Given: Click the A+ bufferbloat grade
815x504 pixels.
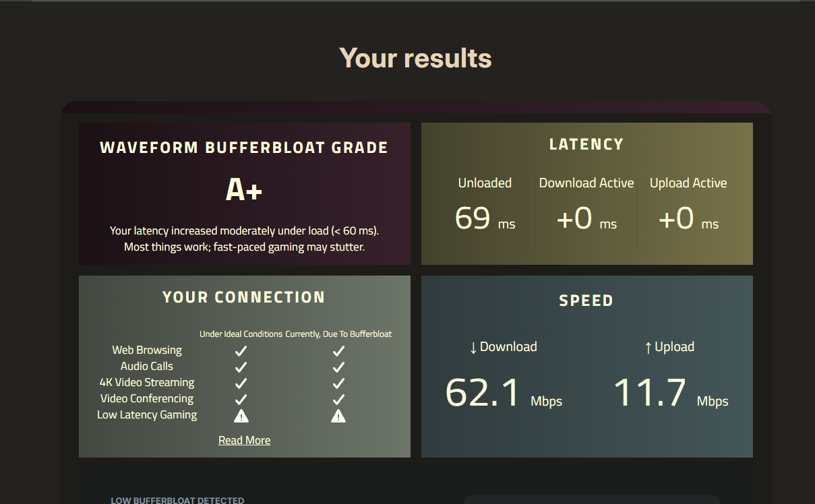Looking at the screenshot, I should point(244,191).
